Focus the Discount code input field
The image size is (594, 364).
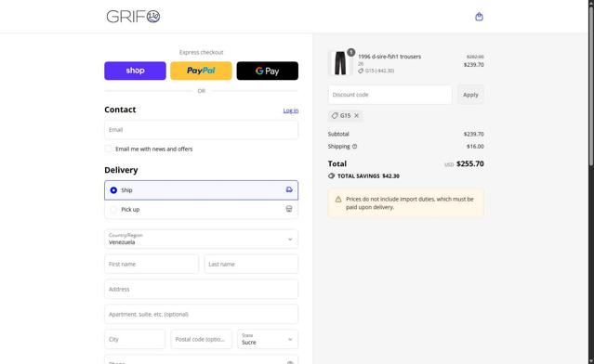pos(390,95)
